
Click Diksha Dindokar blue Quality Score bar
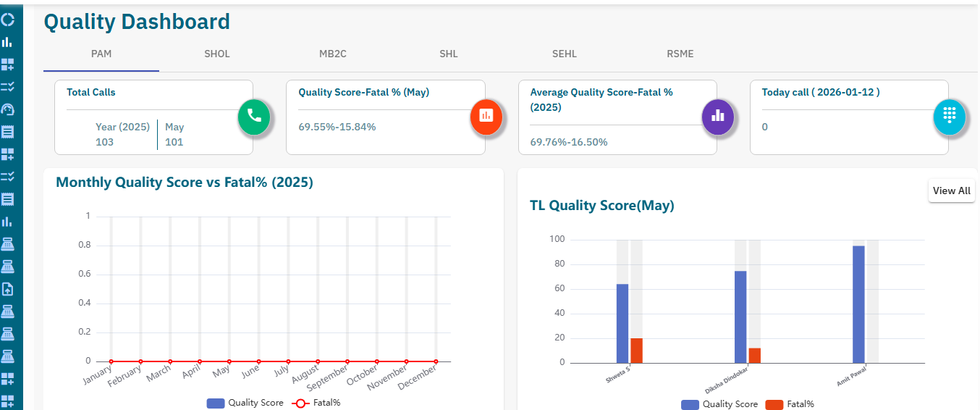coord(740,317)
